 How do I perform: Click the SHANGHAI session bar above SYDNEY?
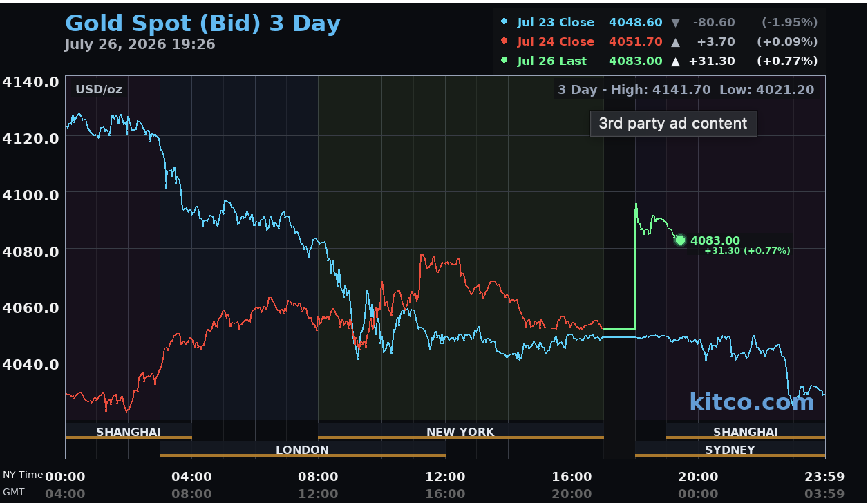746,432
